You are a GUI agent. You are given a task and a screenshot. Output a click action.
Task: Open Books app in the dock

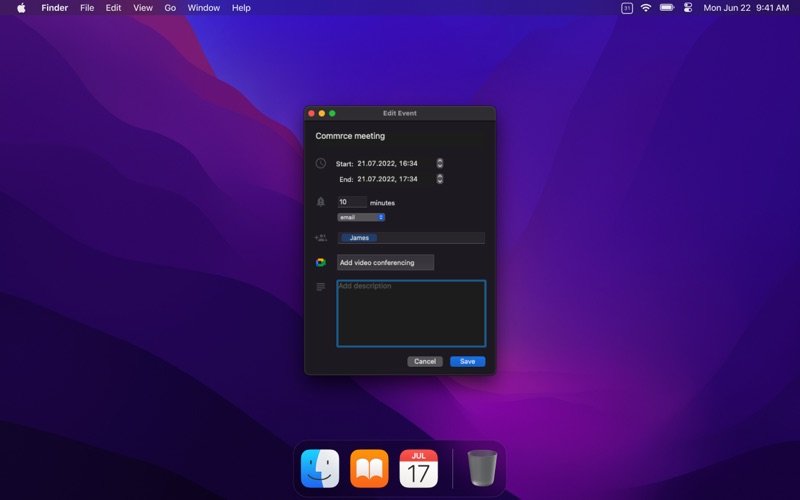[x=369, y=468]
